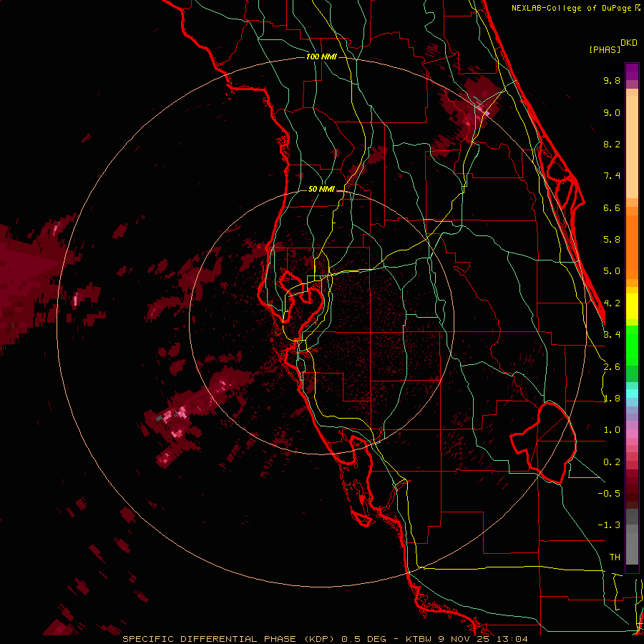Click the 3.4 scale value
The image size is (644, 644).
(612, 335)
